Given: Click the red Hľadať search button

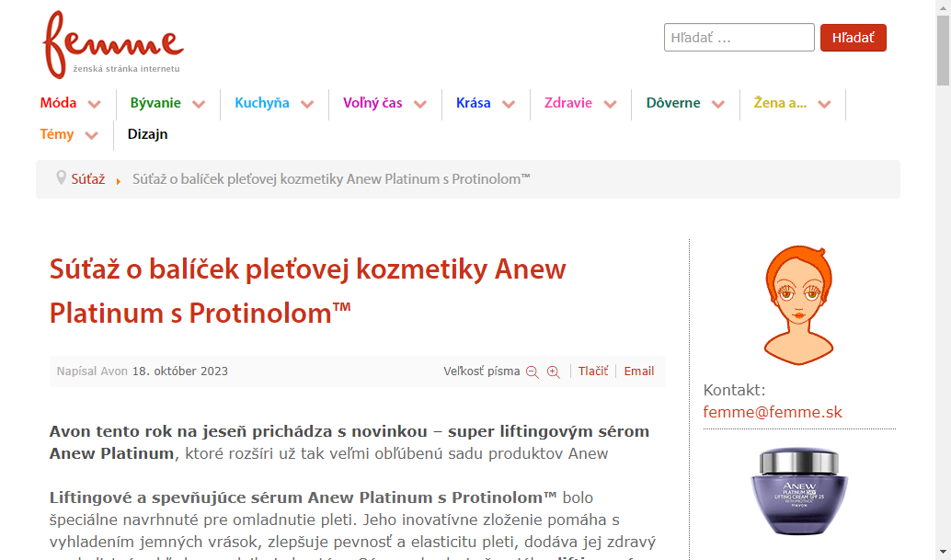Looking at the screenshot, I should click(x=854, y=38).
